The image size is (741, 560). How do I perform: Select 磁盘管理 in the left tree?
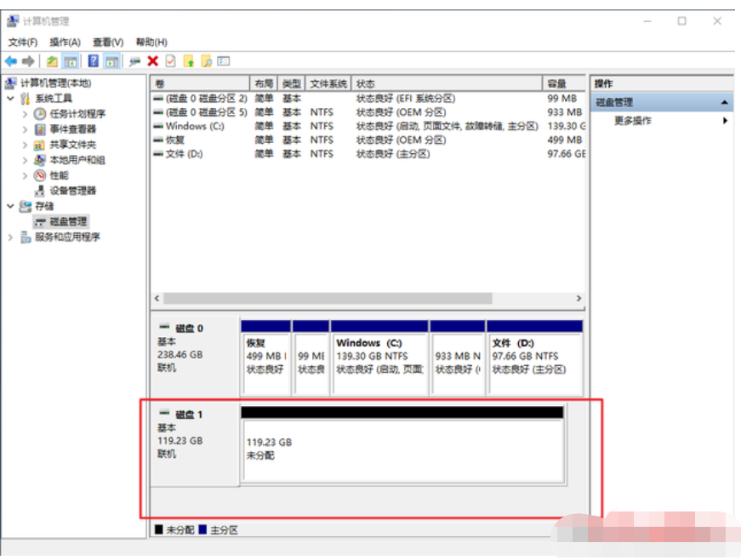67,221
